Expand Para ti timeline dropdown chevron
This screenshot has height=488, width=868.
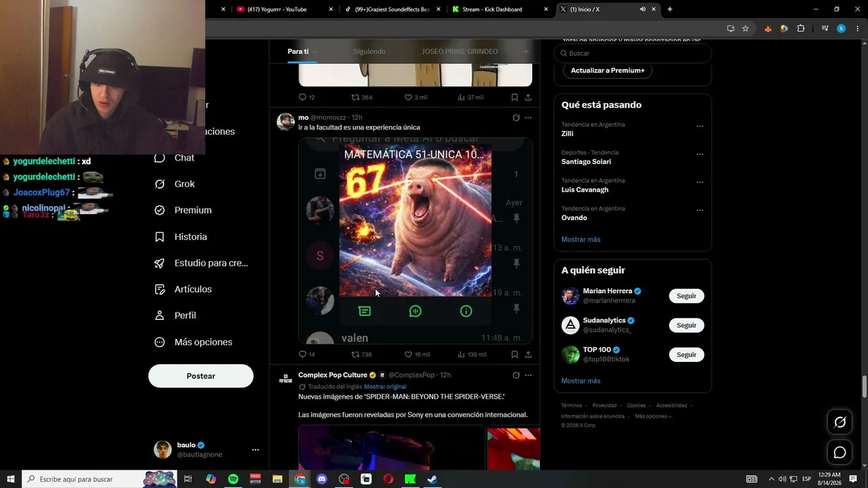(x=314, y=52)
